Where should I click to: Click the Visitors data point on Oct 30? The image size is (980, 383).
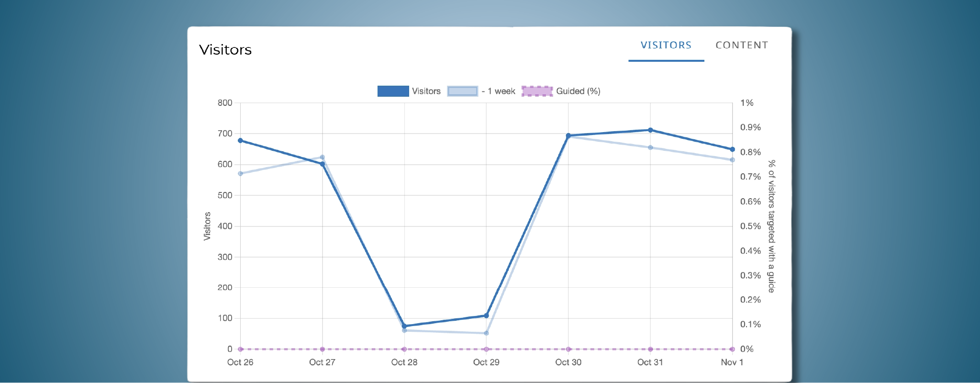tap(568, 135)
